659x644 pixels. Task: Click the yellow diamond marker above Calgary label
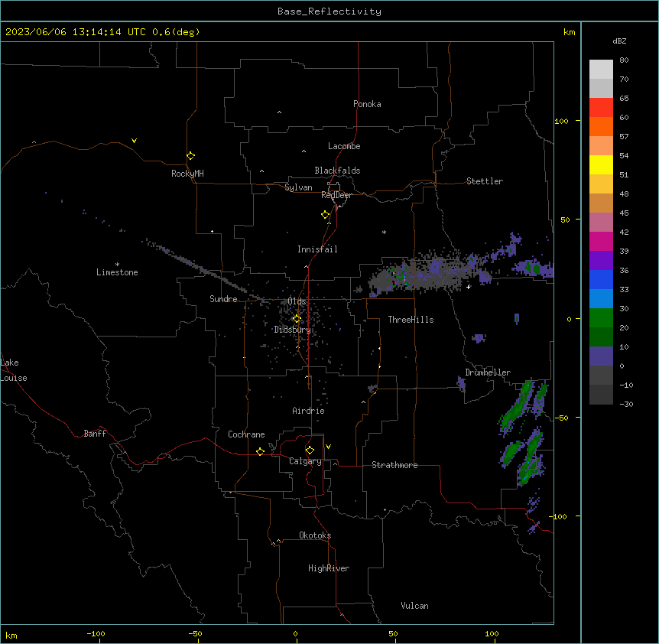(x=310, y=450)
